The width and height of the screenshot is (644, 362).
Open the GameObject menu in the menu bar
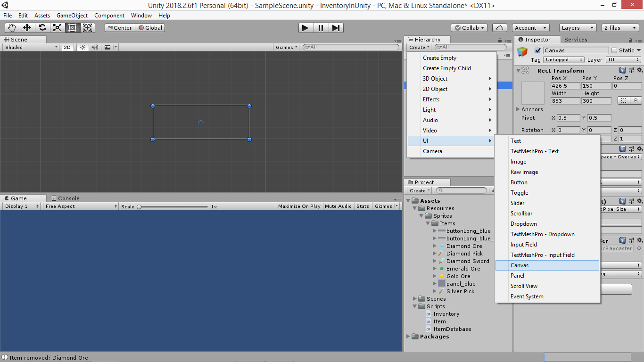(72, 16)
